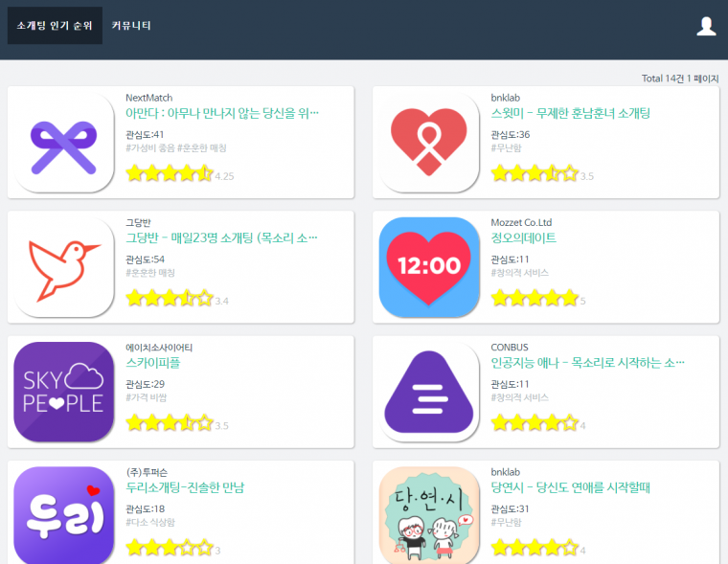
Task: Click the 그당반 - 매일23명 소개팅 title
Action: coord(221,238)
